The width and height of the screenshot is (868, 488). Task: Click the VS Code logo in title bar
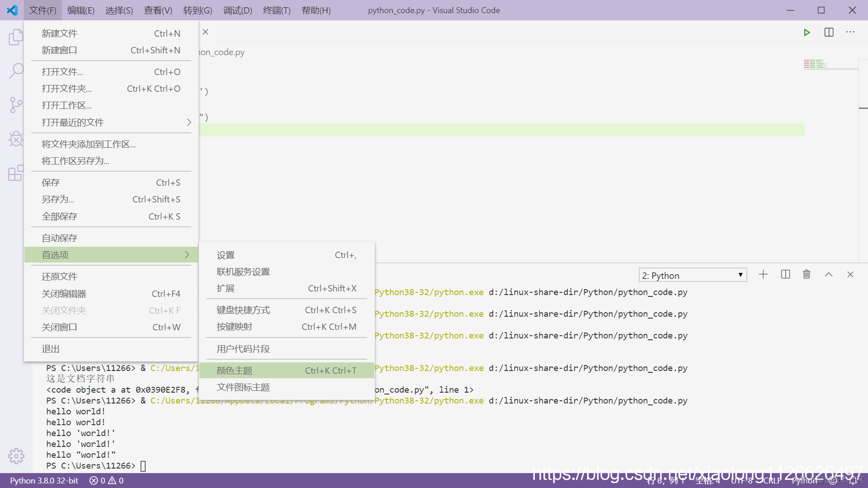[x=12, y=10]
